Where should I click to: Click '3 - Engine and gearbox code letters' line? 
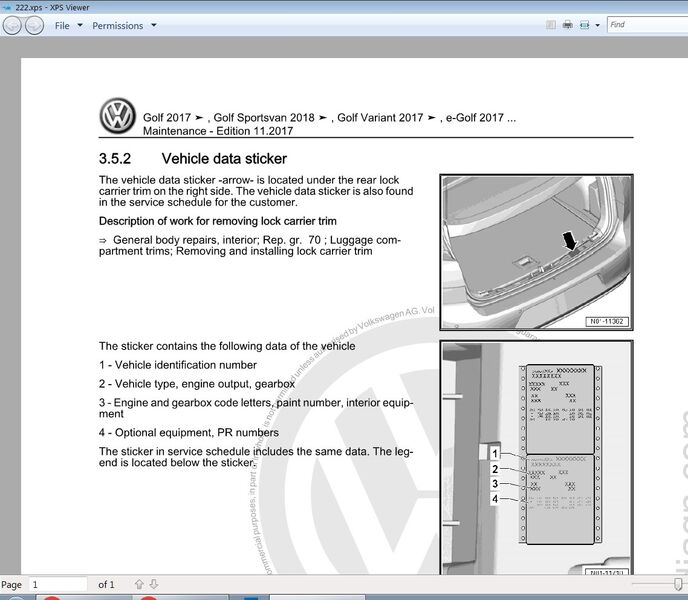click(256, 408)
